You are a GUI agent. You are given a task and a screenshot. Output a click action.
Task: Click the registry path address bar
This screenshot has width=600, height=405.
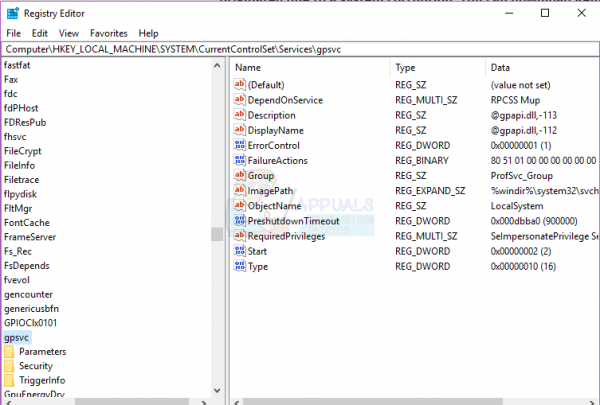[300, 49]
